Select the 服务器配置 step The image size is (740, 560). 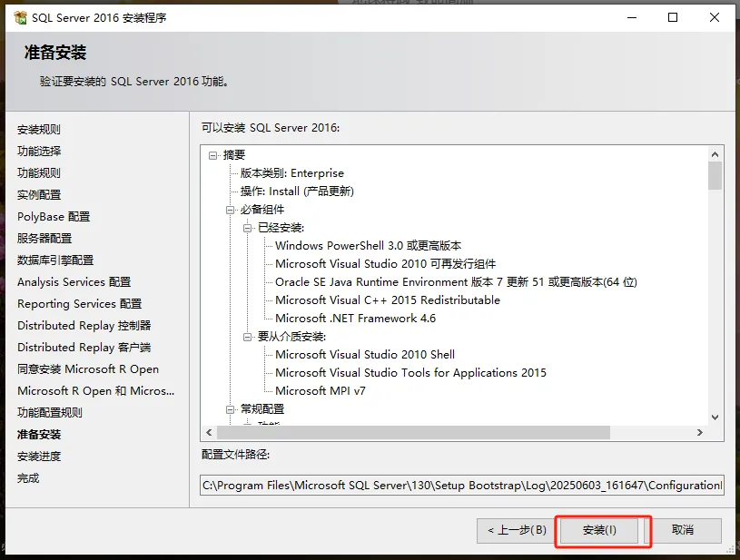click(x=44, y=238)
